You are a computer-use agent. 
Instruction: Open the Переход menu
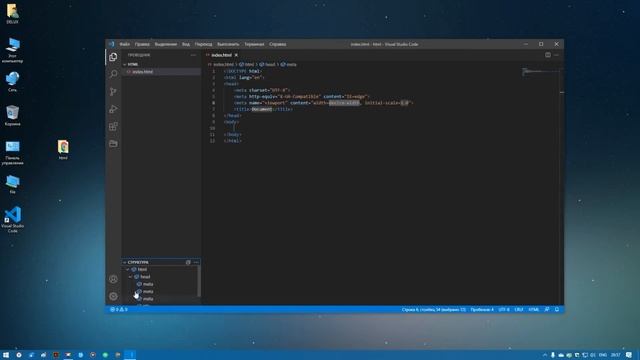(x=203, y=44)
